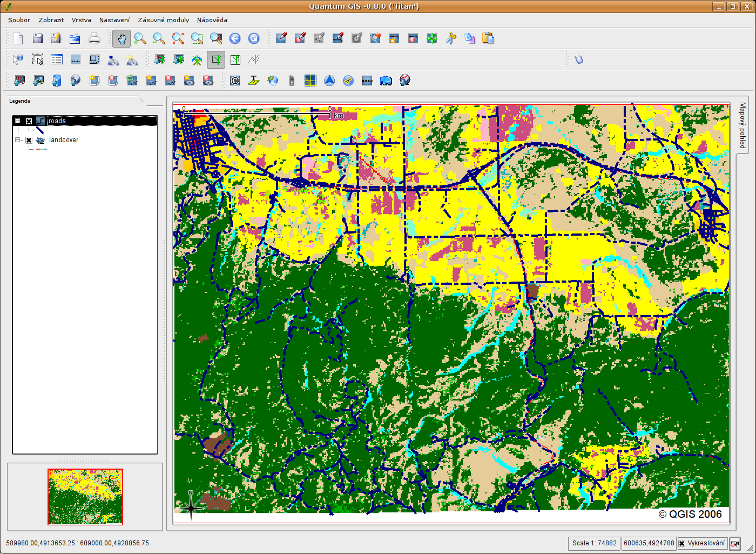Click green arrows move vertex icon
This screenshot has height=554, width=756.
(x=432, y=38)
